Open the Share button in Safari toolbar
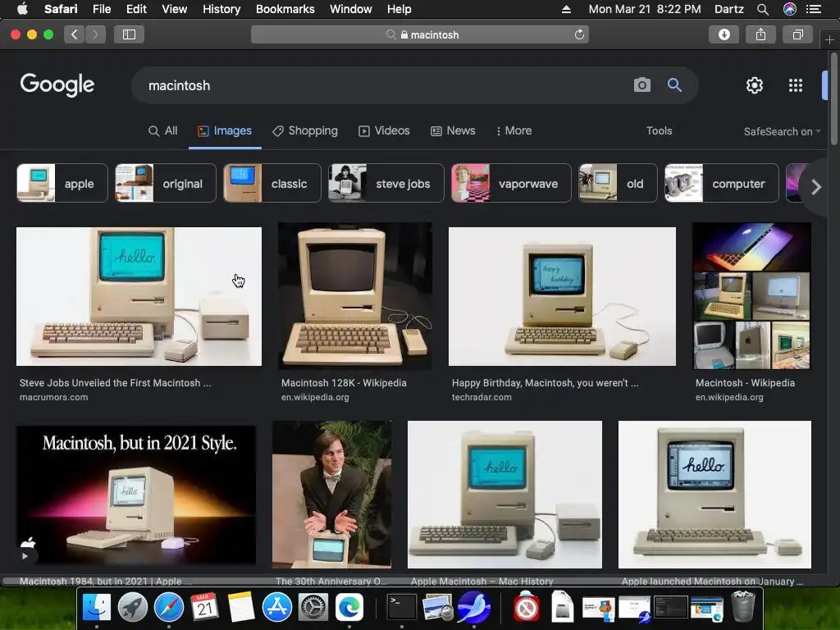 (x=760, y=34)
